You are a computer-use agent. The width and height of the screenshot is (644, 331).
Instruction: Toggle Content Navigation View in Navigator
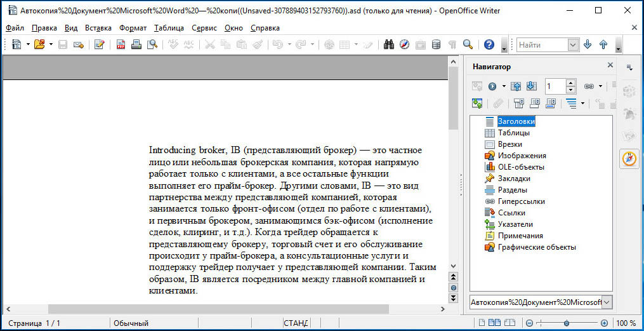(476, 103)
